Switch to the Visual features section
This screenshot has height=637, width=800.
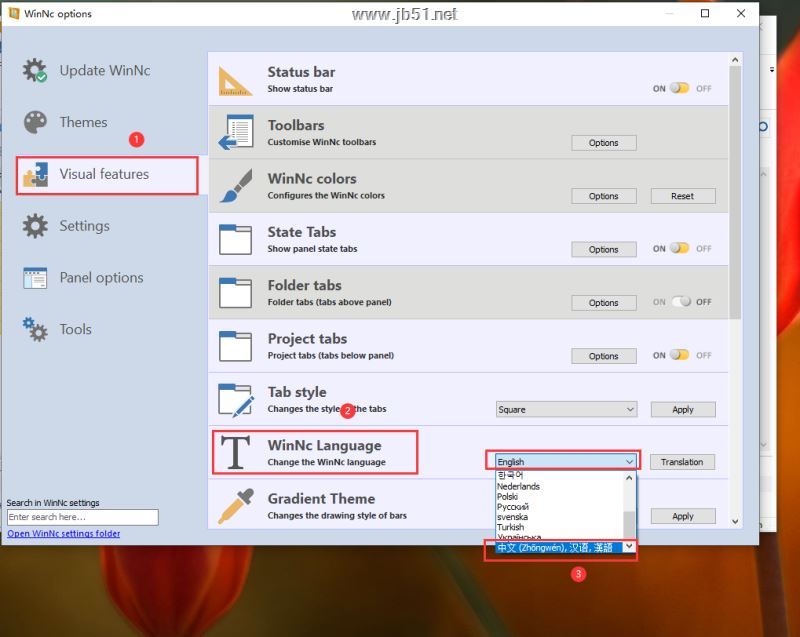[107, 175]
